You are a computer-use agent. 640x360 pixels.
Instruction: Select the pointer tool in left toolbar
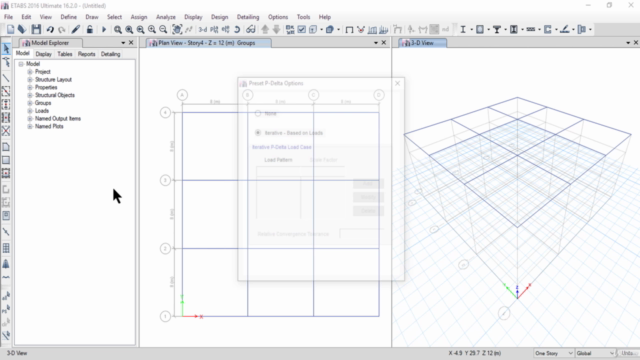(x=6, y=49)
